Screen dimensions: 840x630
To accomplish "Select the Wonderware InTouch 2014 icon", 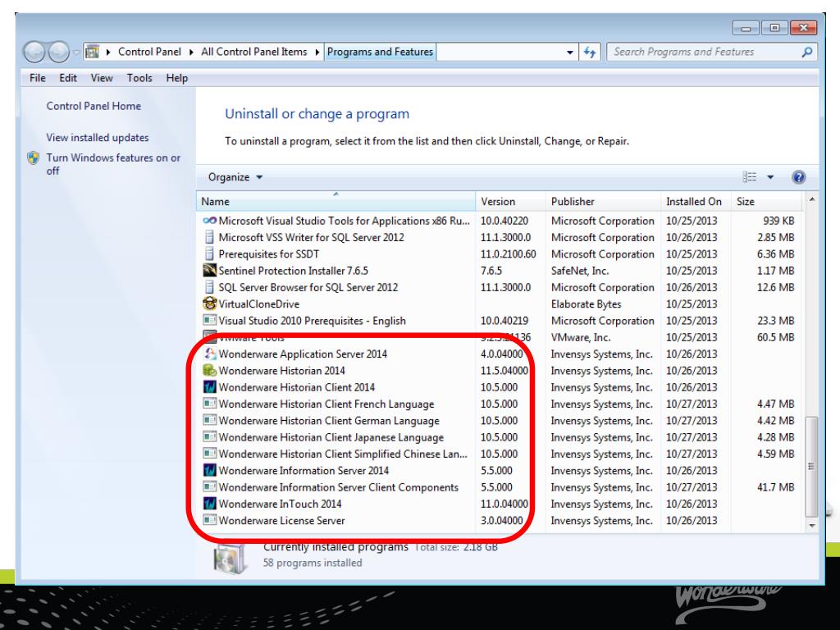I will (209, 504).
